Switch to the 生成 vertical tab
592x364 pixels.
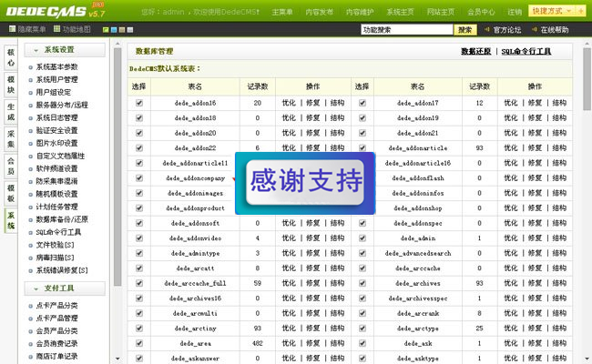coord(11,112)
